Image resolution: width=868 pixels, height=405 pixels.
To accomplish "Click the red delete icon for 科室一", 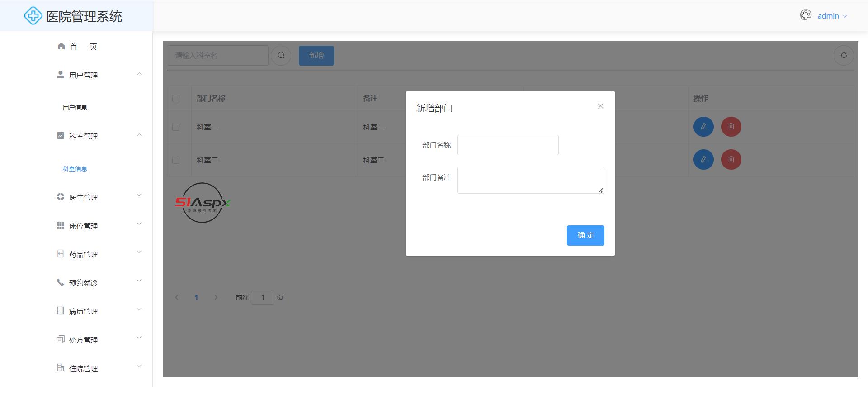I will coord(731,127).
